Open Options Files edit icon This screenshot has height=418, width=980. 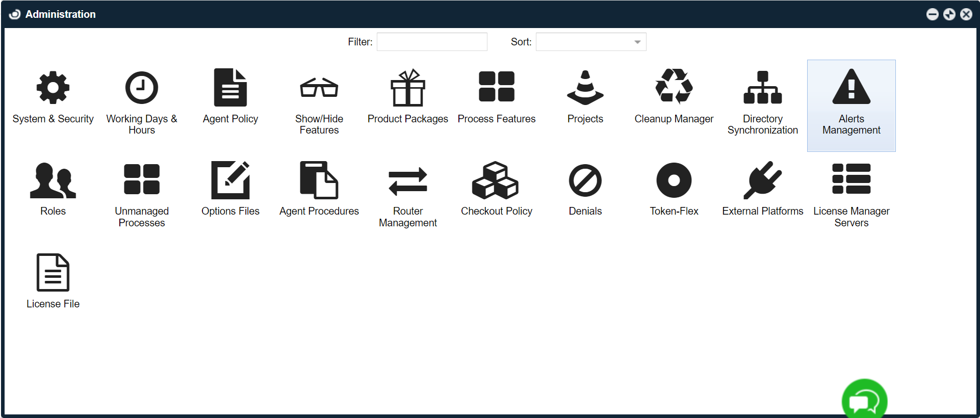pyautogui.click(x=230, y=180)
